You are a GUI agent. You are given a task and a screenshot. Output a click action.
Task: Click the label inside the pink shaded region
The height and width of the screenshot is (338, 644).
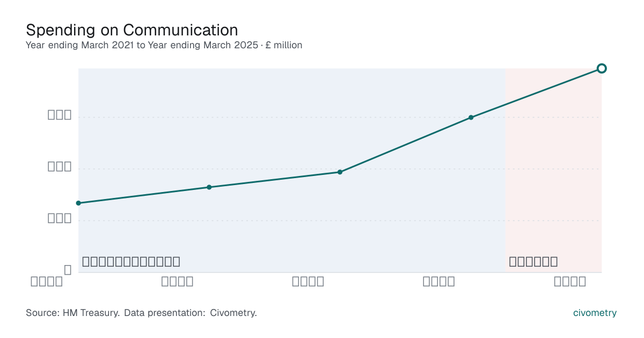pyautogui.click(x=533, y=262)
